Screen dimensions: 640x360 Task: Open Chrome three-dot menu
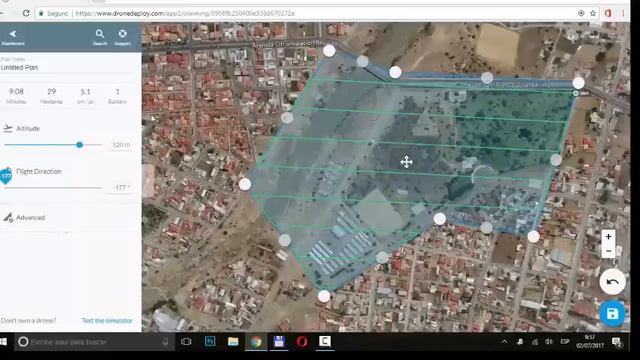[x=623, y=13]
